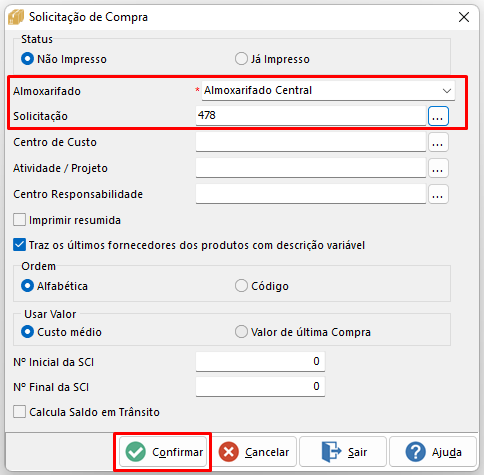
Task: Open the Centro Responsabilidade lookup button
Action: [x=438, y=194]
